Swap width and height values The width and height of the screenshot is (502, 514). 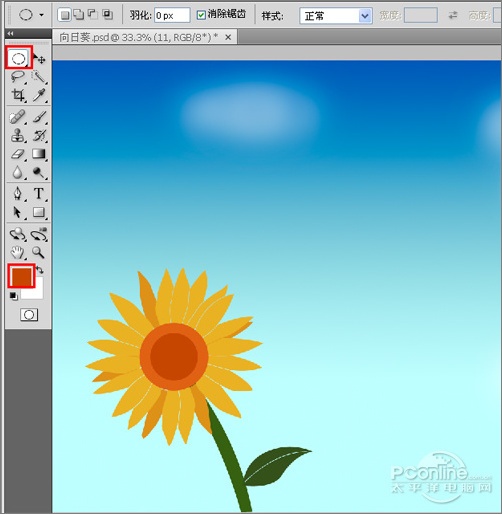[x=453, y=15]
